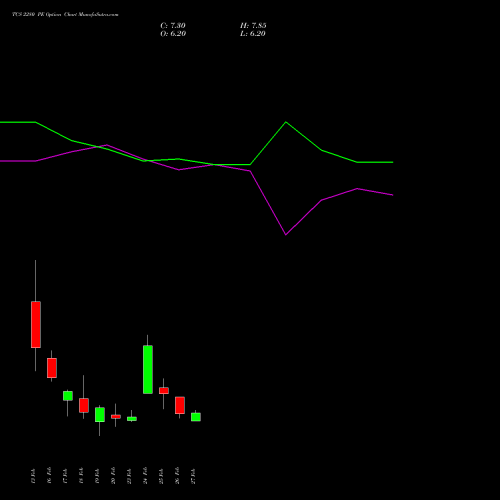This screenshot has height=500, width=500.
Task: Select the "24 Feb" date label
Action: [x=145, y=475]
